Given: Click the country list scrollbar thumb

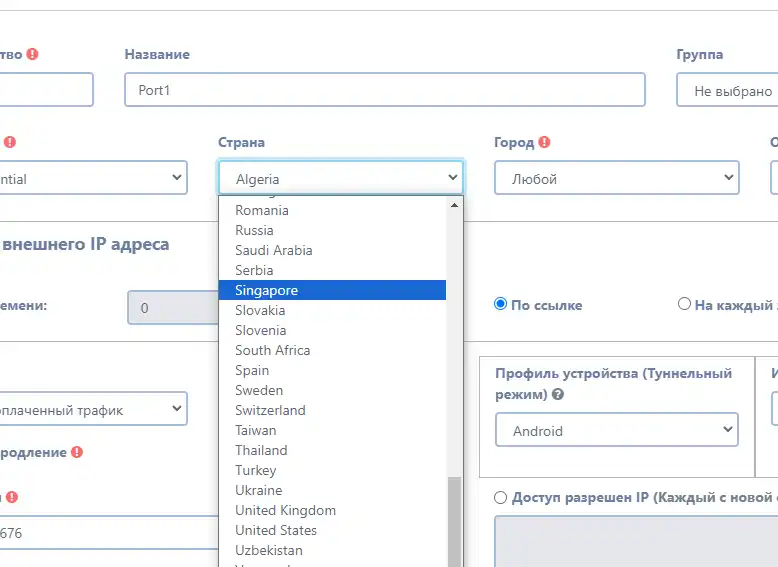Looking at the screenshot, I should click(455, 520).
